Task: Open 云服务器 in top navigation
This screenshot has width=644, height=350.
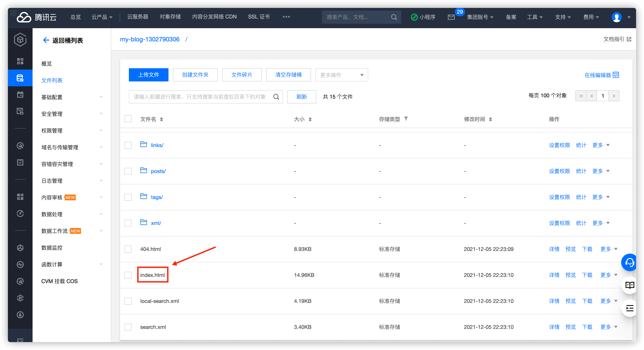Action: [138, 17]
